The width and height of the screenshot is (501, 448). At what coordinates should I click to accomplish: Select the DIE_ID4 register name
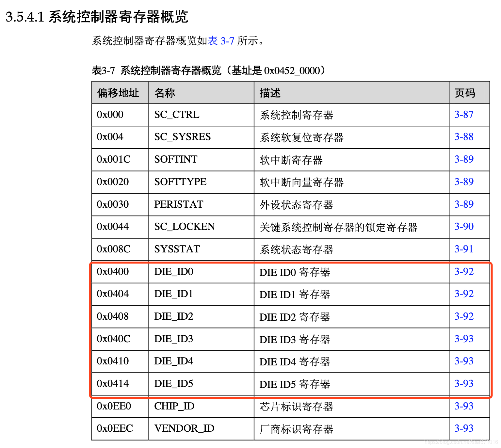(174, 361)
